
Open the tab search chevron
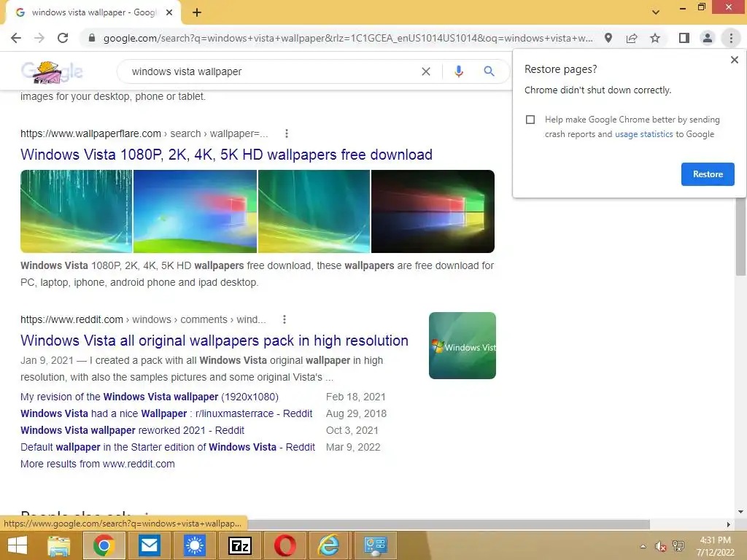[x=656, y=12]
